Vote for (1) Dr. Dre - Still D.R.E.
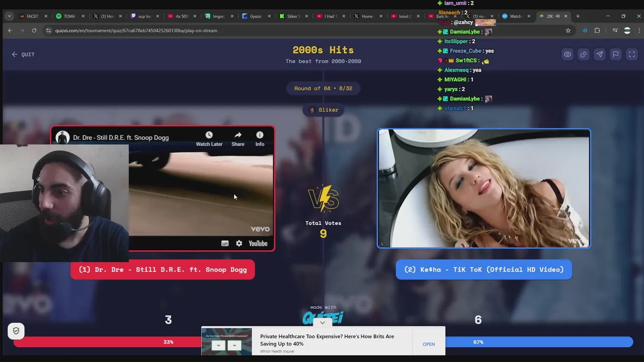The width and height of the screenshot is (644, 362). click(163, 269)
